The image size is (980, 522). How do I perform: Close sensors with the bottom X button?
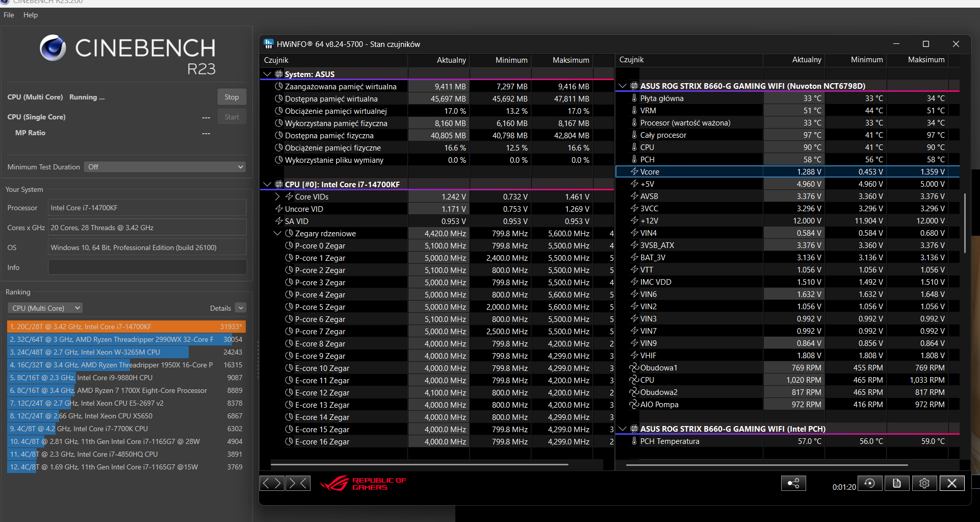pos(951,483)
